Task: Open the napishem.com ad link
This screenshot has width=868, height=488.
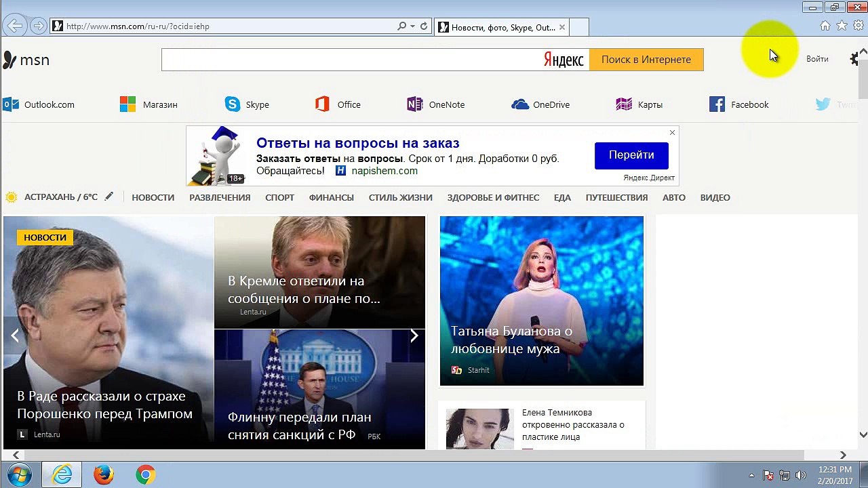Action: [384, 171]
